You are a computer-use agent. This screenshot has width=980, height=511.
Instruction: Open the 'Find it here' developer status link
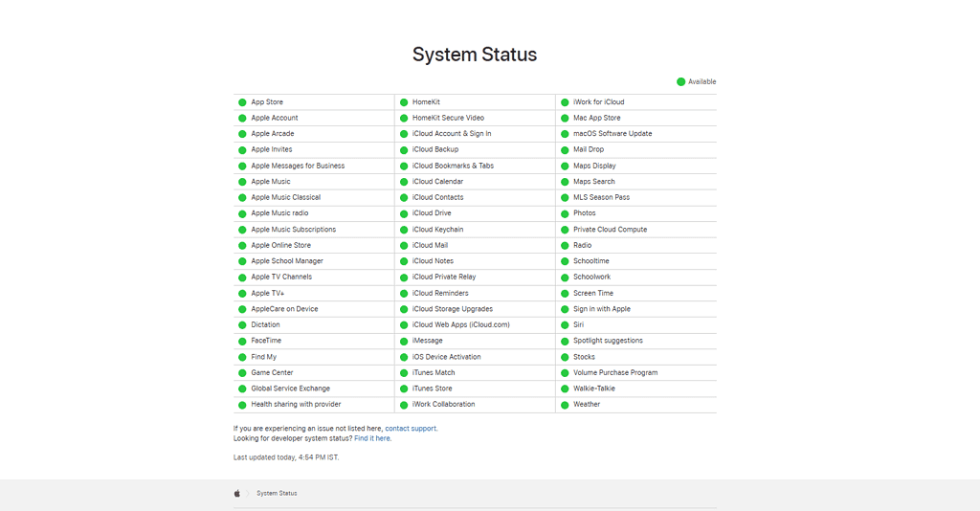372,438
